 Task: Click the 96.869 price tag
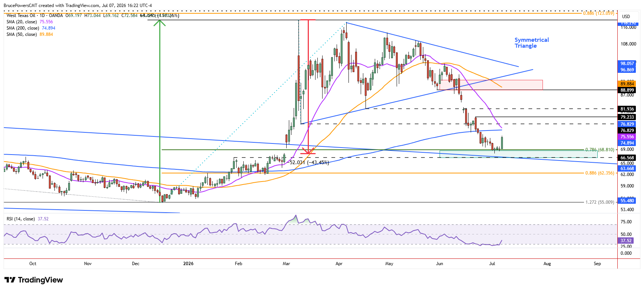[627, 70]
